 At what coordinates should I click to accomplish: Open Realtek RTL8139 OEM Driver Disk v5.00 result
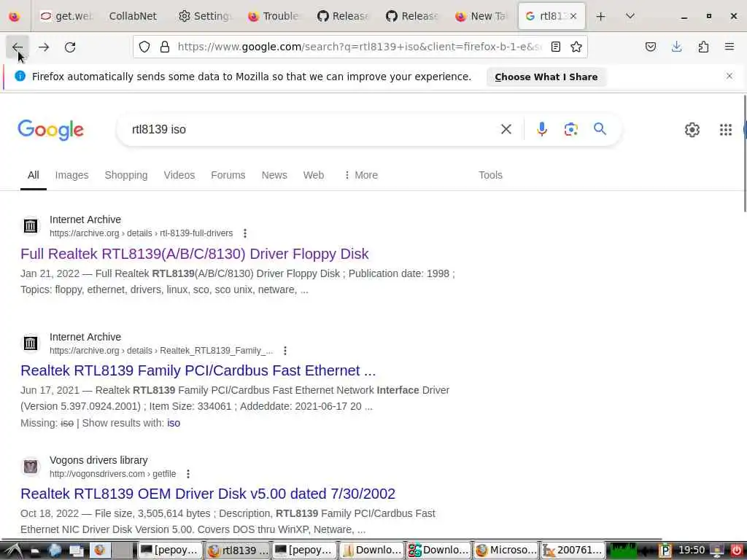click(x=208, y=494)
